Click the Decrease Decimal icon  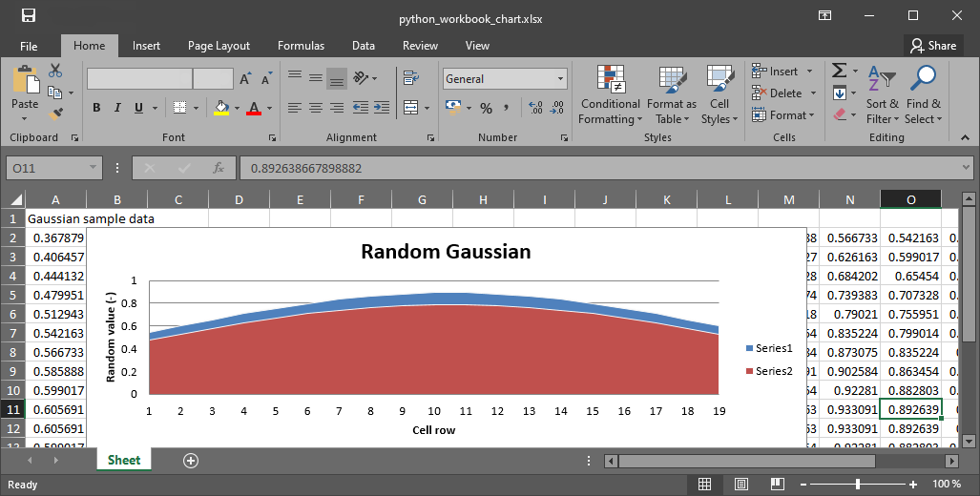tap(556, 108)
